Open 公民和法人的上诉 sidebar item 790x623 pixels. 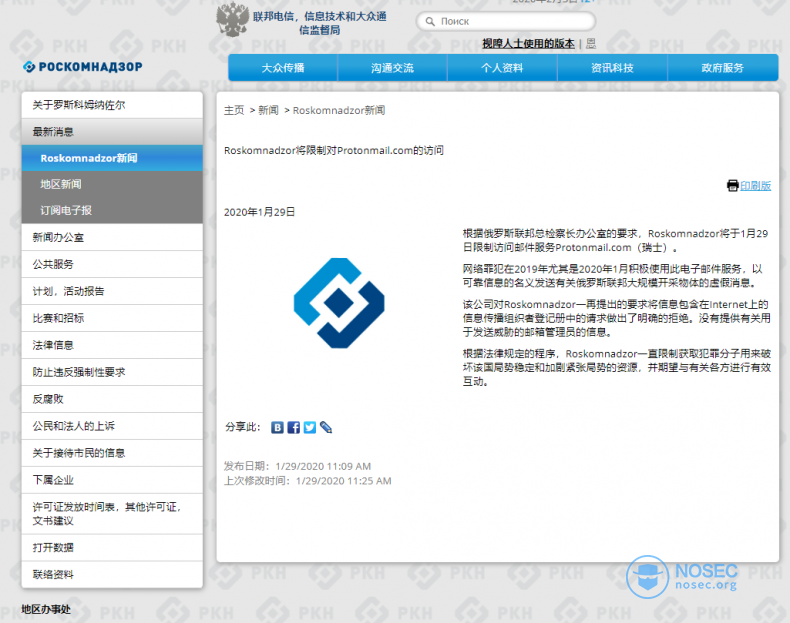coord(112,426)
